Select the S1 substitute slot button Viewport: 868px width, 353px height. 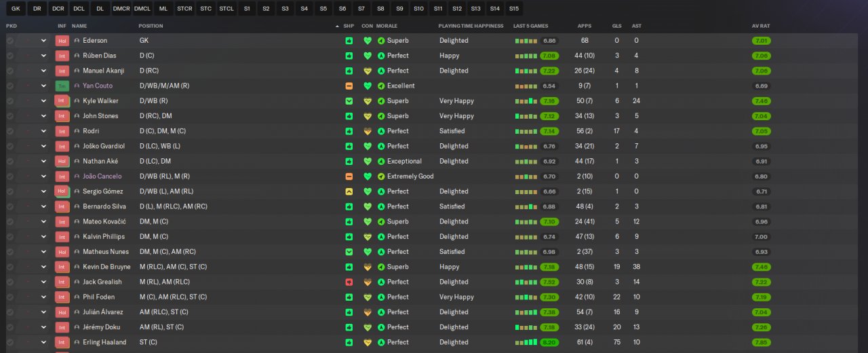tap(247, 8)
